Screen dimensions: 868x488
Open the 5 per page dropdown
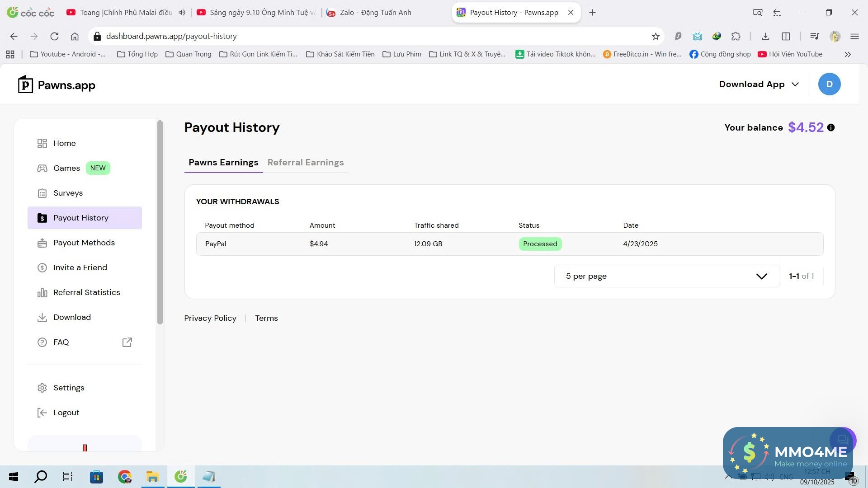(x=666, y=276)
